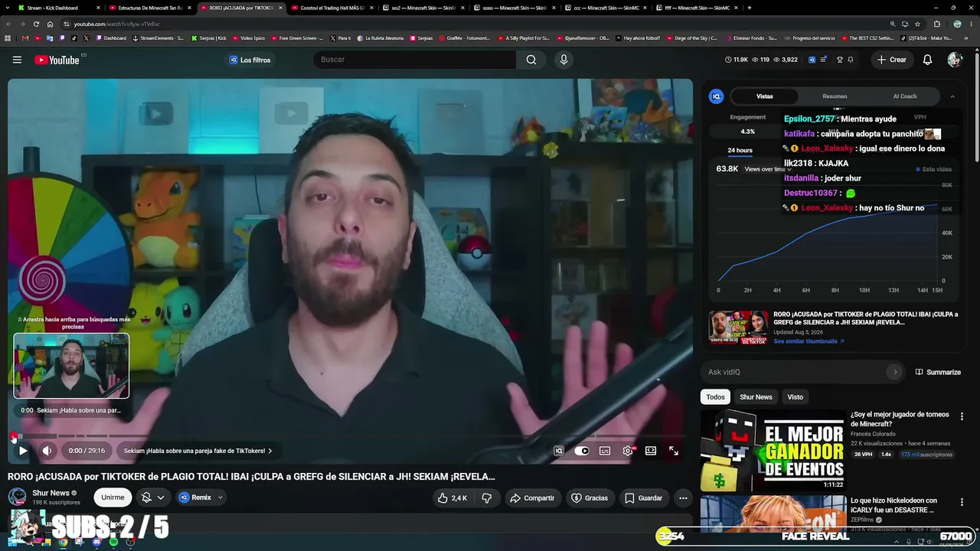The image size is (980, 551).
Task: Open the StreamElements bookmark
Action: 158,38
